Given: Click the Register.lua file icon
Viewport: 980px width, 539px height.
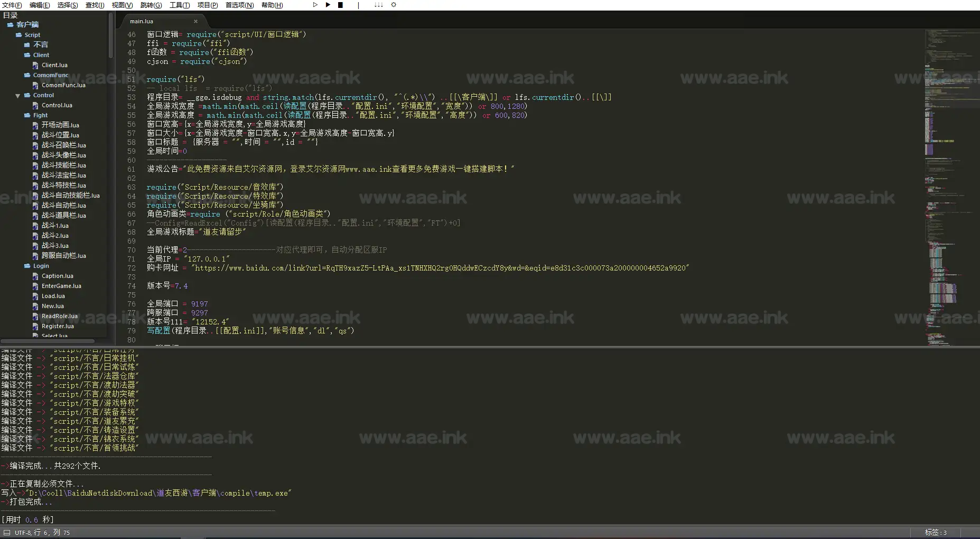Looking at the screenshot, I should 35,327.
